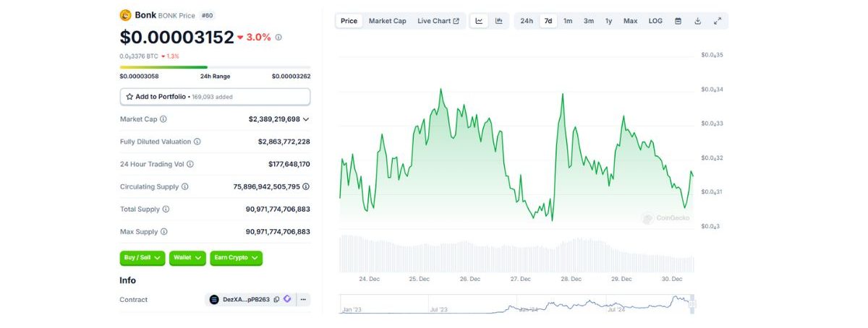Download the chart data
The image size is (868, 328).
698,21
